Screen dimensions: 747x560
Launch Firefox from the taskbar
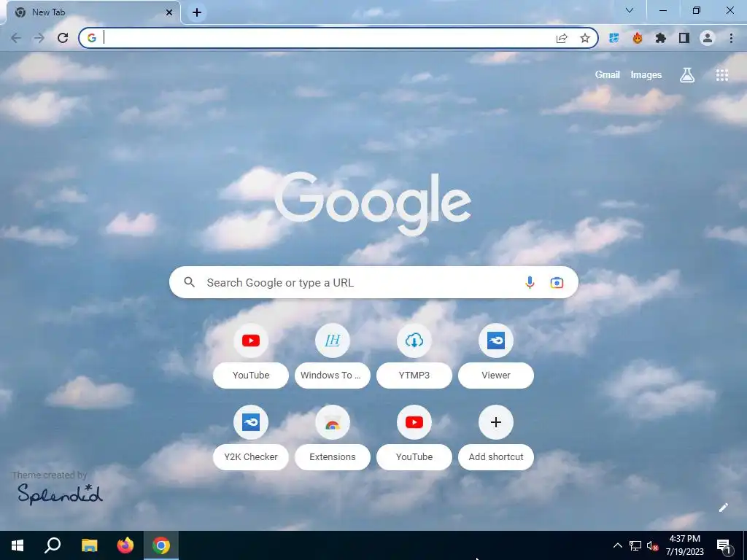(x=125, y=545)
